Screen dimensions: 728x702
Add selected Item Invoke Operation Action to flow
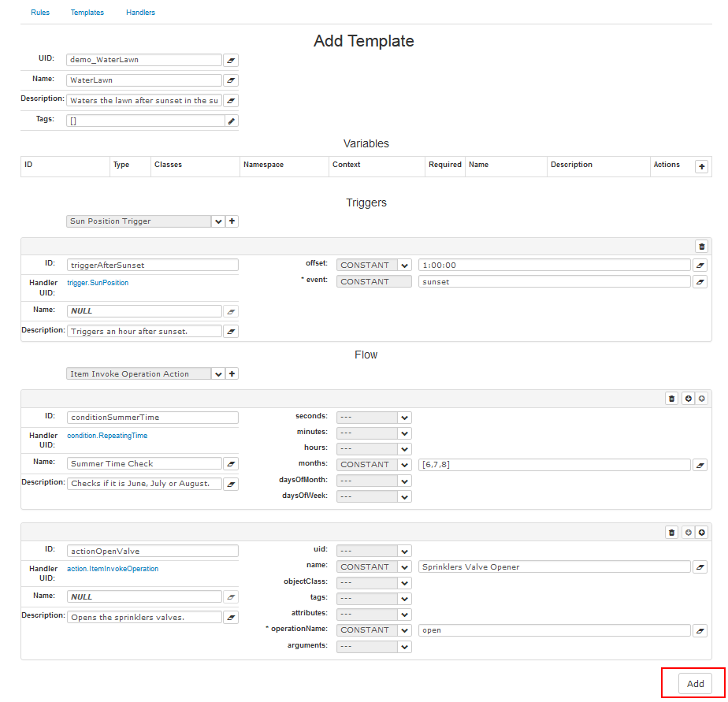[232, 374]
